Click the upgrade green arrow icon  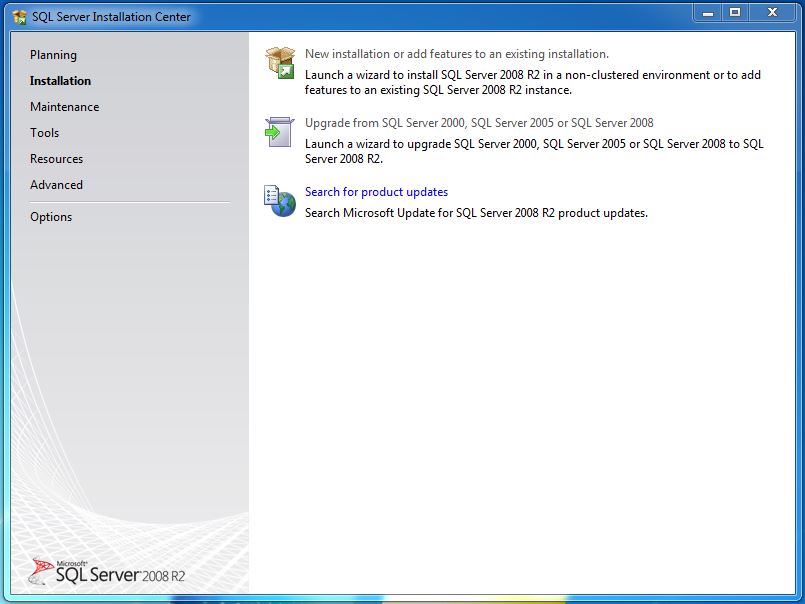point(280,132)
